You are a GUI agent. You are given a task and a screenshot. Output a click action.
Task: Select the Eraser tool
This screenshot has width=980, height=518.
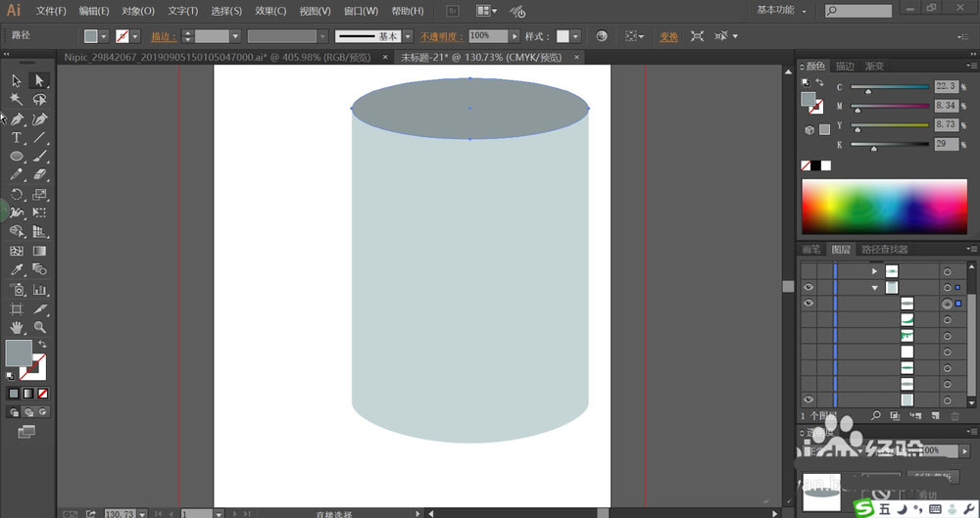click(39, 175)
